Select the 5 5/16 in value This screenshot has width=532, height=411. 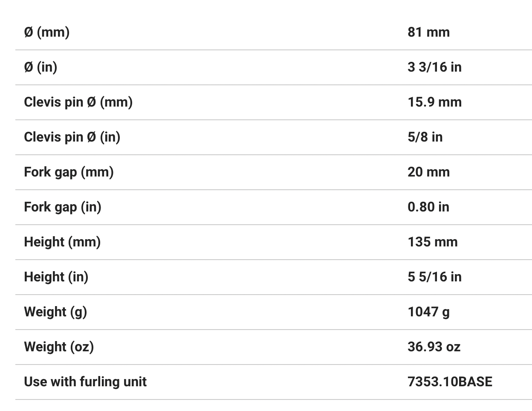pyautogui.click(x=434, y=277)
